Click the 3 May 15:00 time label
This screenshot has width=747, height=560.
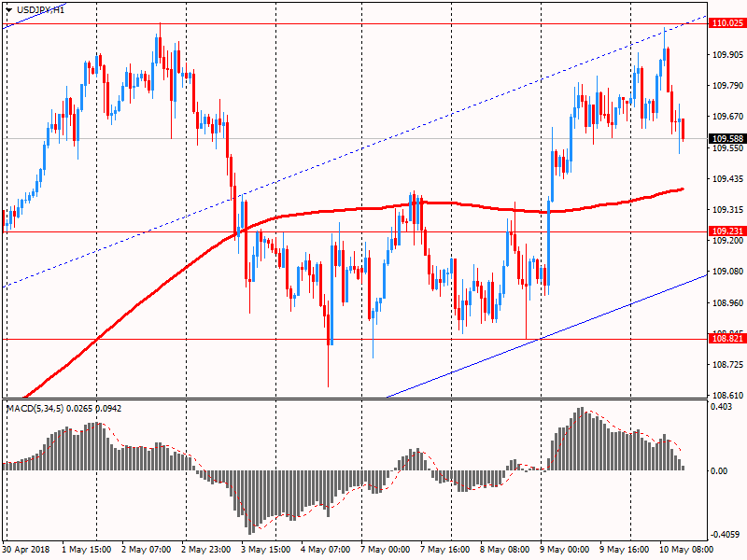coord(265,550)
